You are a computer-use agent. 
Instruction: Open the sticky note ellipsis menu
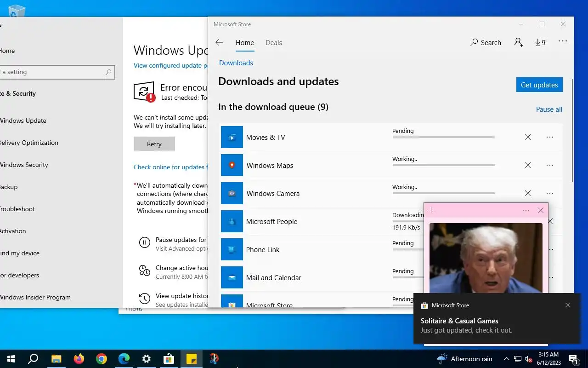tap(526, 210)
